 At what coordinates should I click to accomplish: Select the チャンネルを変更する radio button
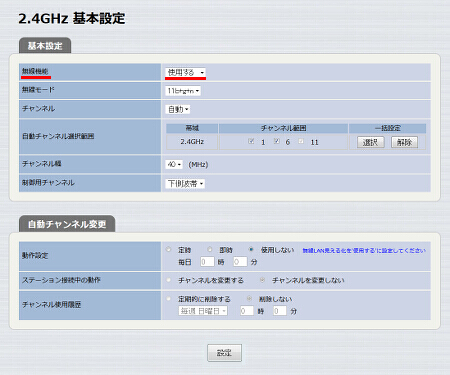tap(169, 280)
